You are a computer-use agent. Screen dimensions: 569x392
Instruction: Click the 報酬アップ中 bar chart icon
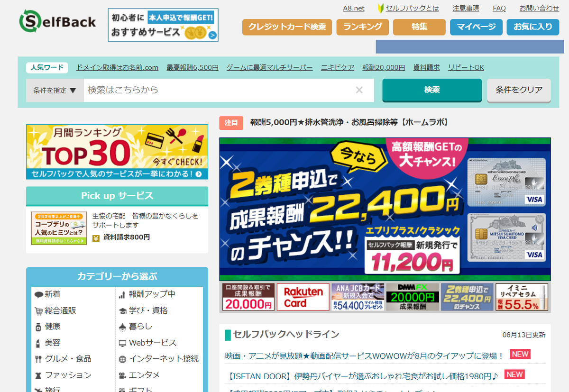122,295
